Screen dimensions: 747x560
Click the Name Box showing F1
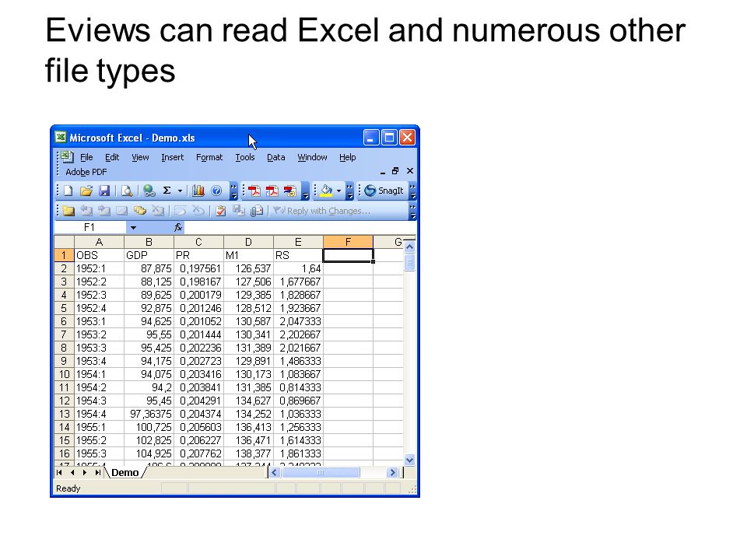(x=90, y=228)
